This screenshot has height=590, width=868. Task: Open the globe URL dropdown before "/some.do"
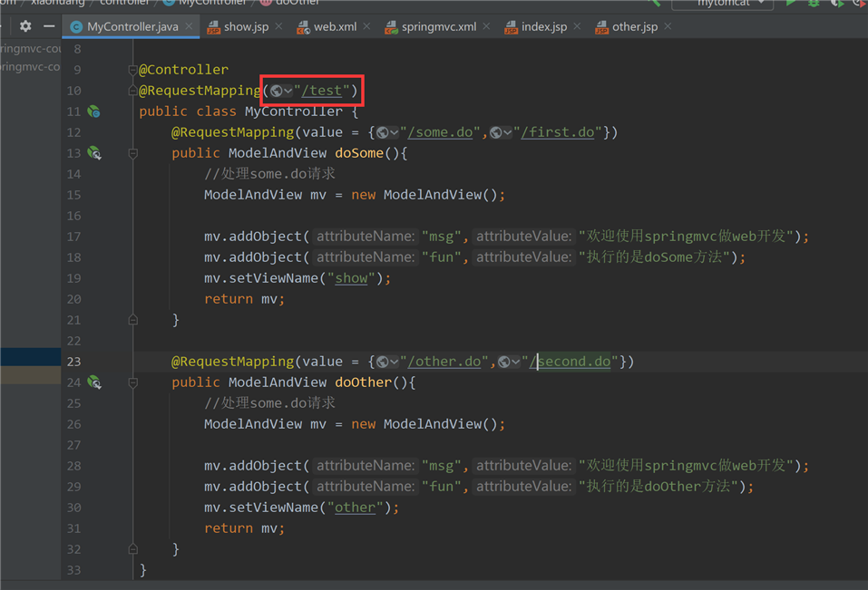[387, 132]
